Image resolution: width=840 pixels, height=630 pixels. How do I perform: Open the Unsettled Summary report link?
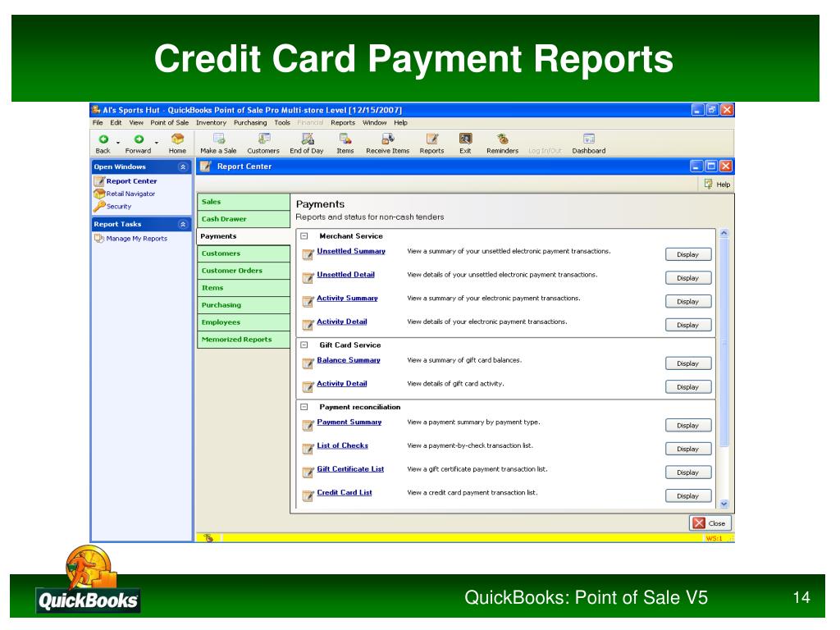point(351,251)
